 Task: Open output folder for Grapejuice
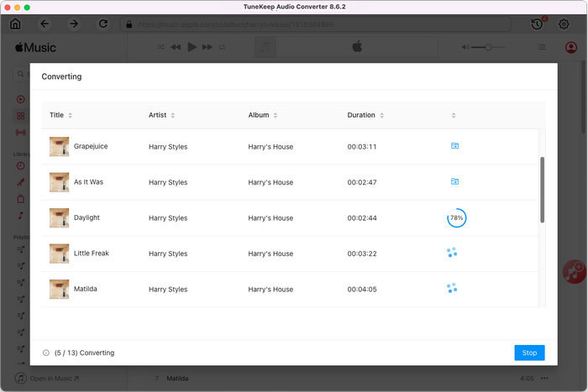point(454,146)
